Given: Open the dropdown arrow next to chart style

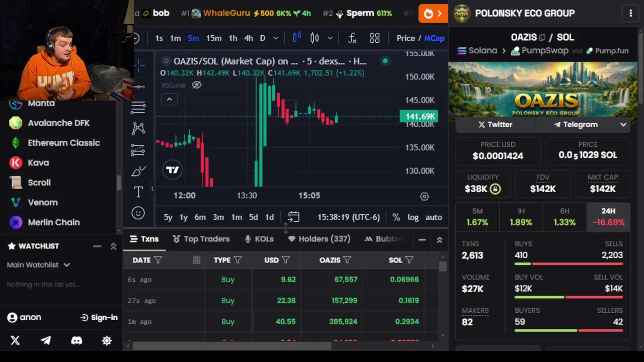Looking at the screenshot, I should pyautogui.click(x=330, y=38).
